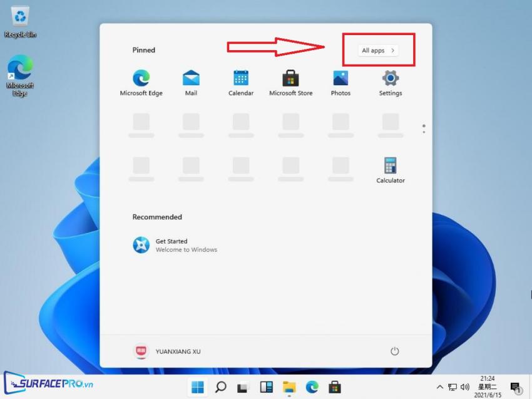The width and height of the screenshot is (532, 399).
Task: Open the YUANXIANG XU user account menu
Action: coord(166,351)
